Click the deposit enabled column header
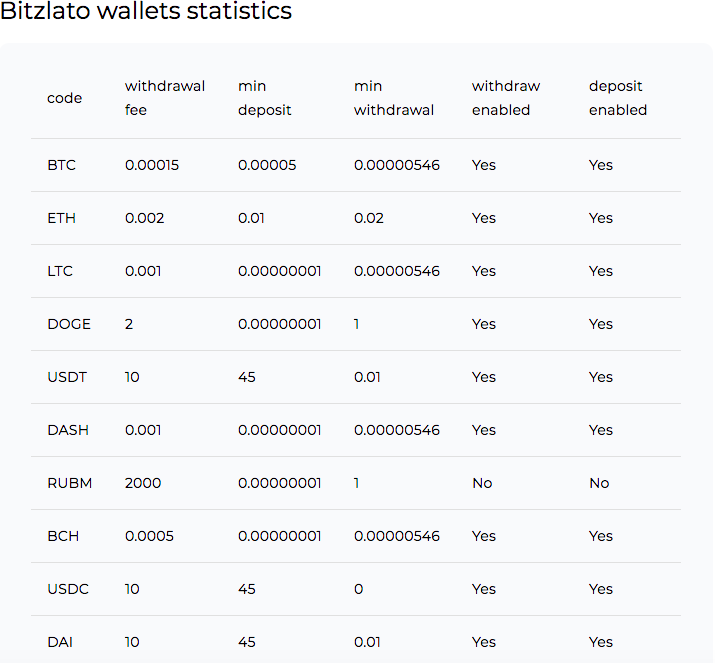This screenshot has height=663, width=715. [x=618, y=98]
